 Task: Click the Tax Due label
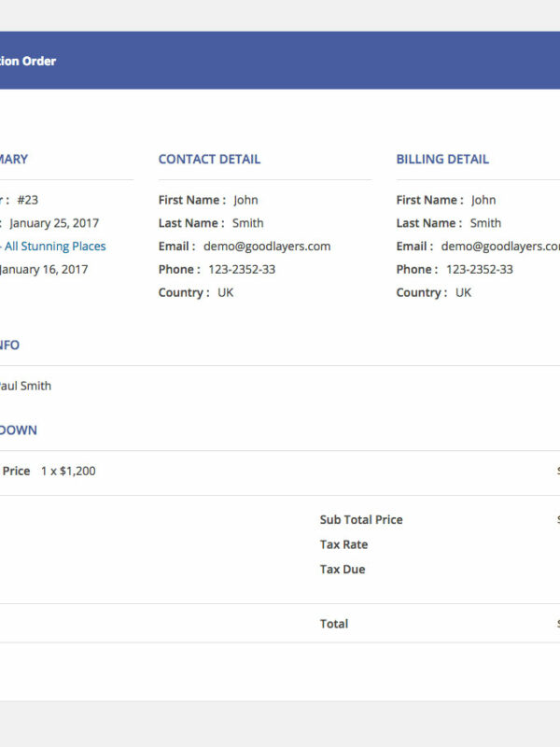pyautogui.click(x=343, y=570)
